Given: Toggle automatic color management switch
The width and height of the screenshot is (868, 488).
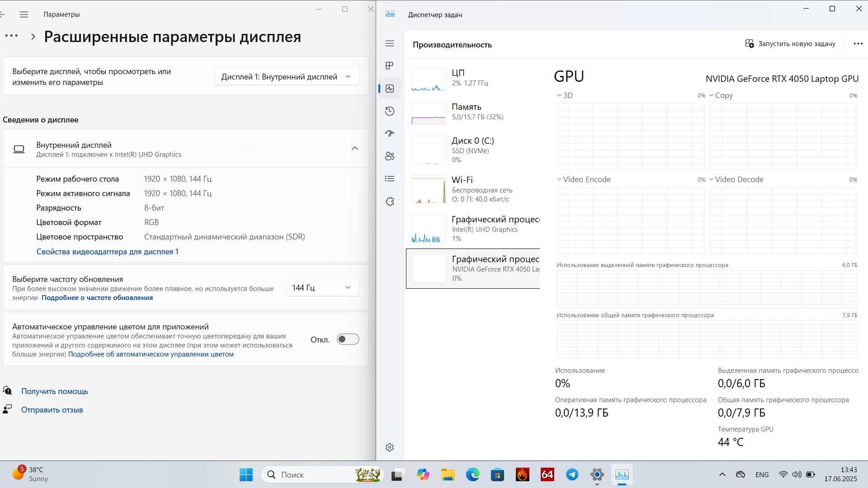Looking at the screenshot, I should [x=348, y=339].
